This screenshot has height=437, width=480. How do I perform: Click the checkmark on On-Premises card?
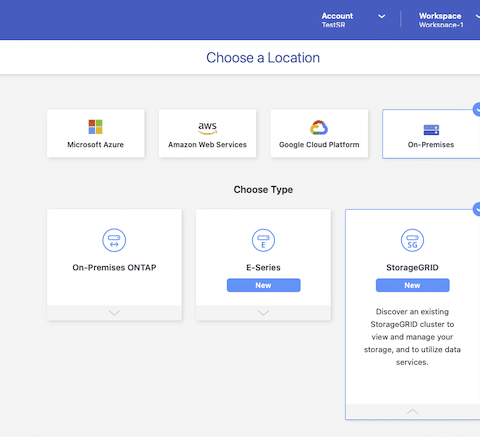click(x=477, y=109)
